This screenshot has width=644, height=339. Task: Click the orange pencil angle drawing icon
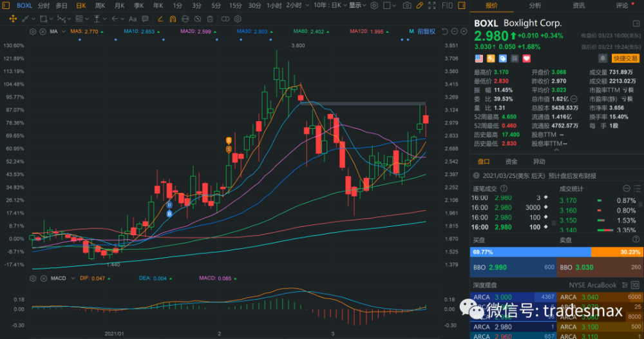click(160, 19)
